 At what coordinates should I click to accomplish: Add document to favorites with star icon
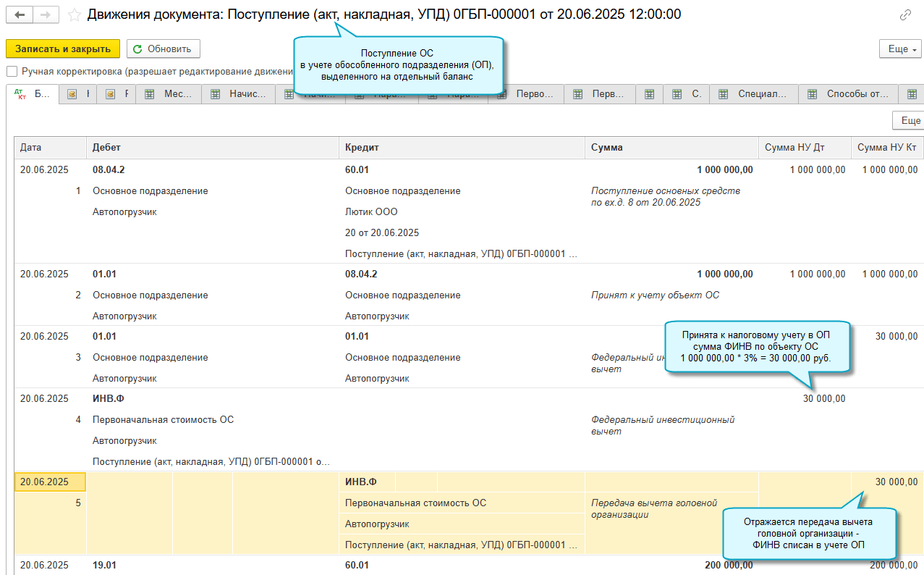74,14
